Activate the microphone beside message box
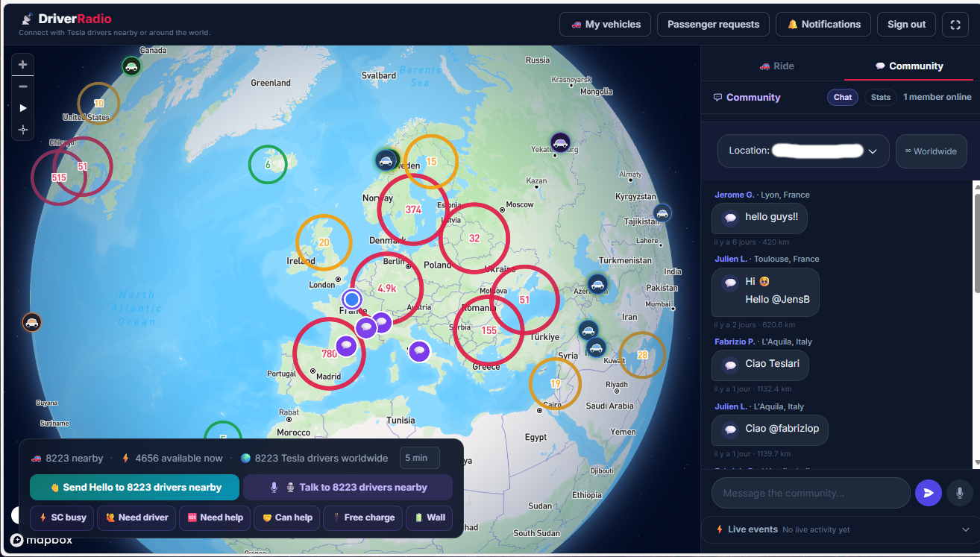 pyautogui.click(x=960, y=493)
